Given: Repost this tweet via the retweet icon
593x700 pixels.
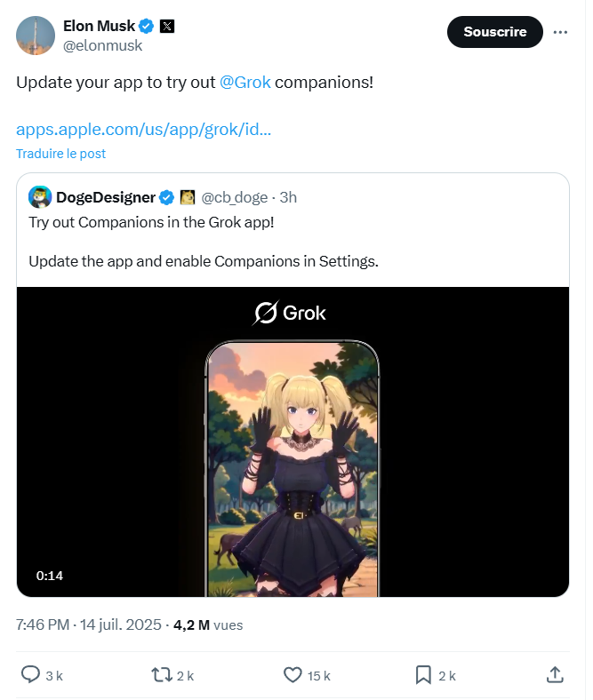Looking at the screenshot, I should click(x=161, y=674).
